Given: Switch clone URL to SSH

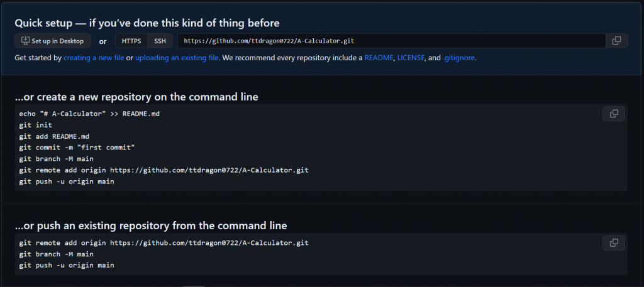Looking at the screenshot, I should pyautogui.click(x=160, y=41).
